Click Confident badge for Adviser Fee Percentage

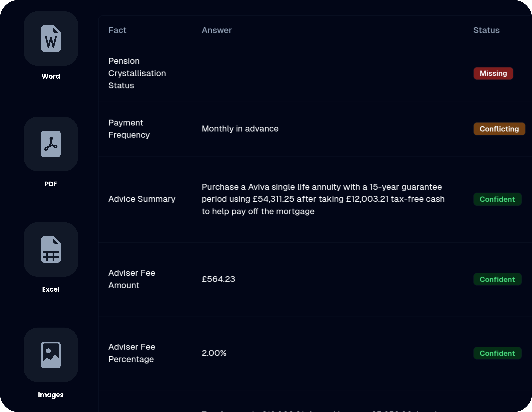tap(497, 353)
